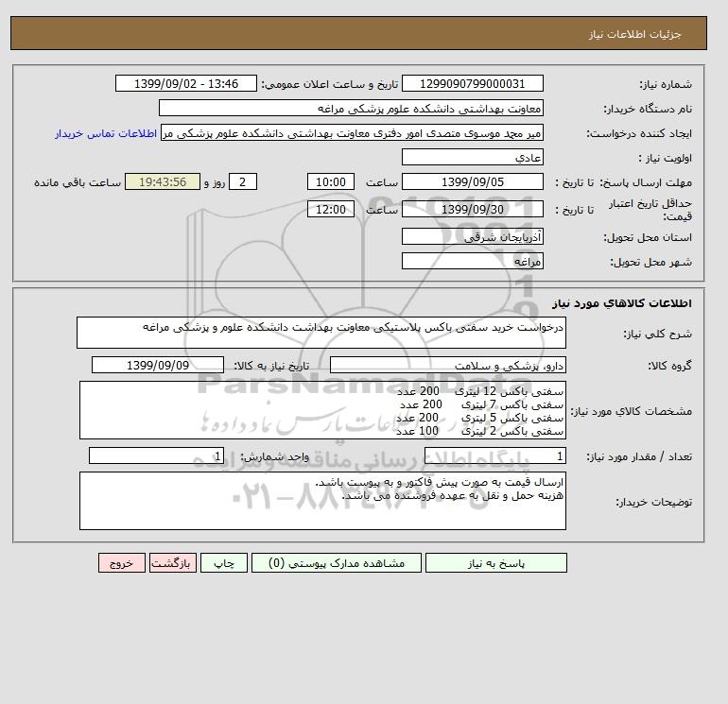Click the remaining days field showing 2
The height and width of the screenshot is (704, 728).
[243, 182]
